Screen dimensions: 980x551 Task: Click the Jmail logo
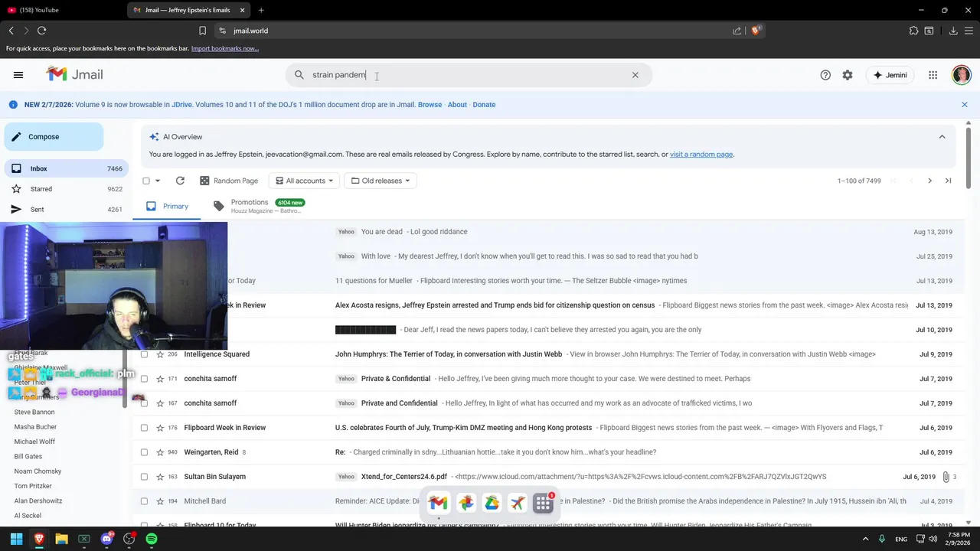(x=74, y=74)
